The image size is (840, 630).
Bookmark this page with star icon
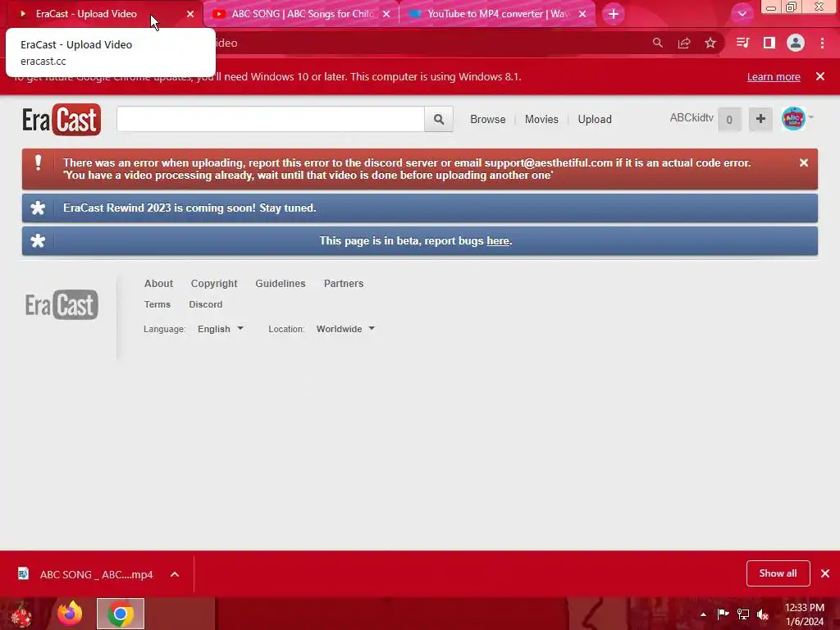point(710,43)
